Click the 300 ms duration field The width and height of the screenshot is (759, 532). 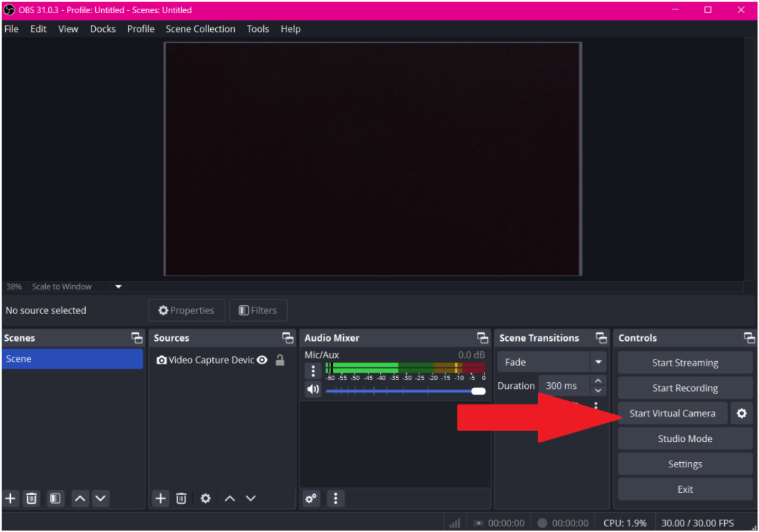click(x=564, y=386)
